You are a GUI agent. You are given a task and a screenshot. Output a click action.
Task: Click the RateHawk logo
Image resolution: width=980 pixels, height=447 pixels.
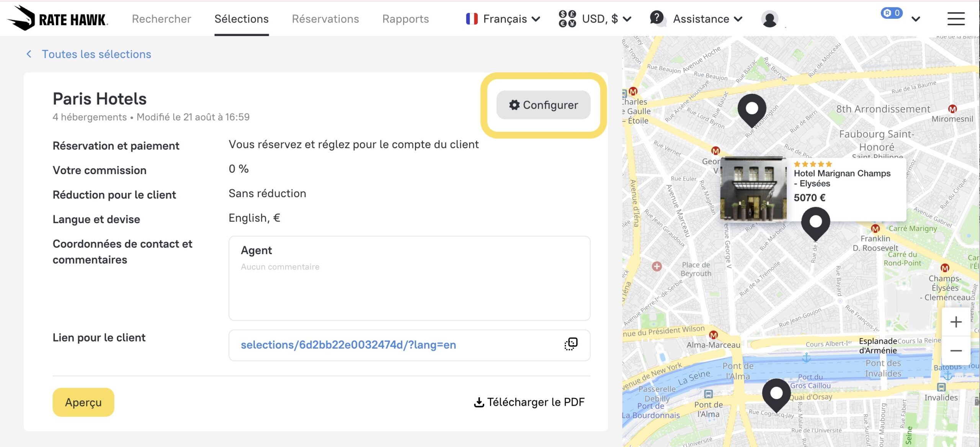(x=57, y=18)
